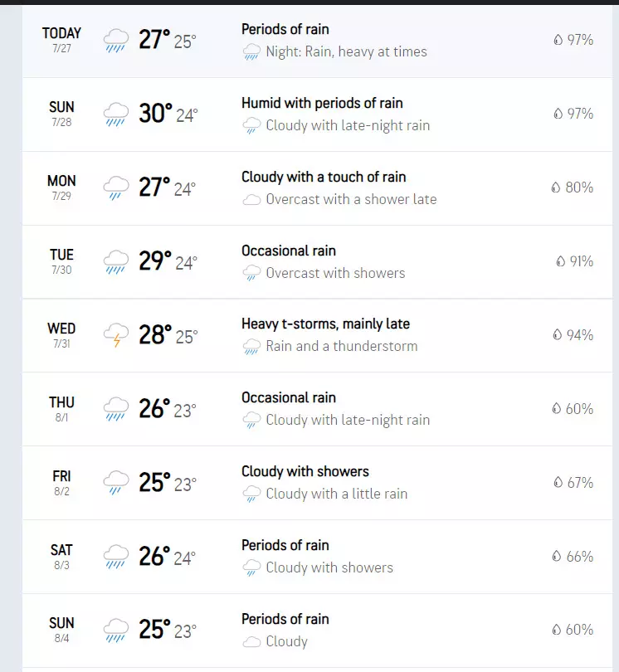This screenshot has height=672, width=619.
Task: Click the 30° high temperature for Sunday 7/28
Action: coord(155,114)
